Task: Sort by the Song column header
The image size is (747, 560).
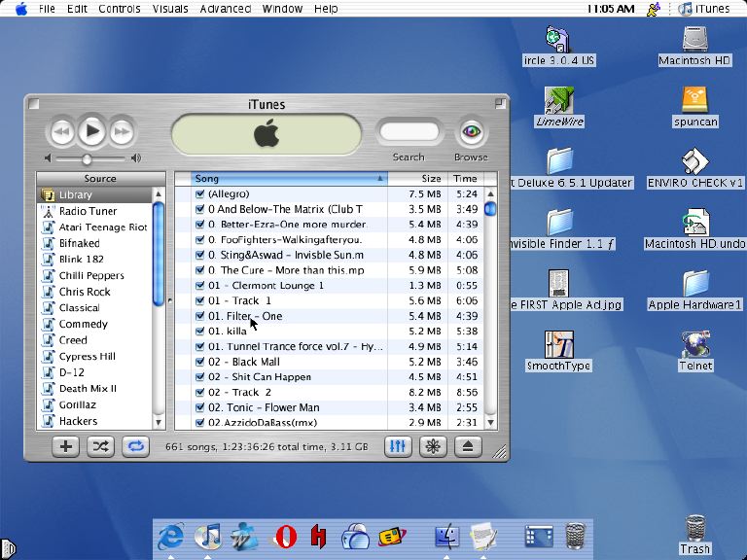Action: point(290,179)
